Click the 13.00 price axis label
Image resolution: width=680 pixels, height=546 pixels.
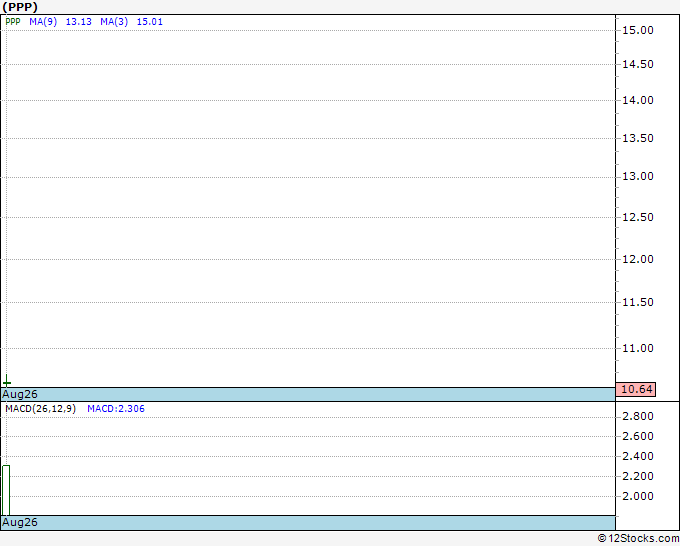coord(638,176)
